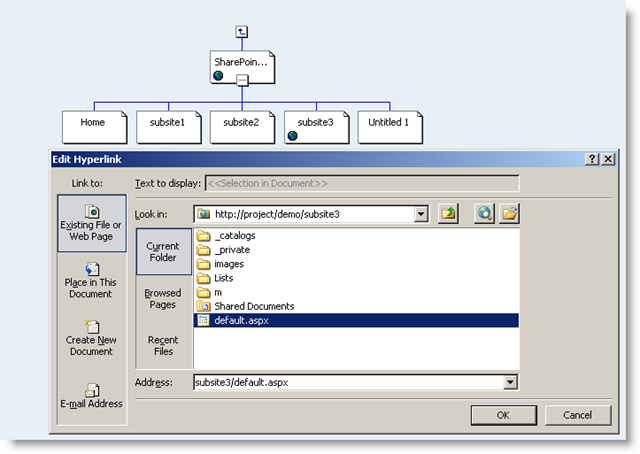Click globe icon on subsite3 node
This screenshot has height=454, width=640.
click(292, 136)
